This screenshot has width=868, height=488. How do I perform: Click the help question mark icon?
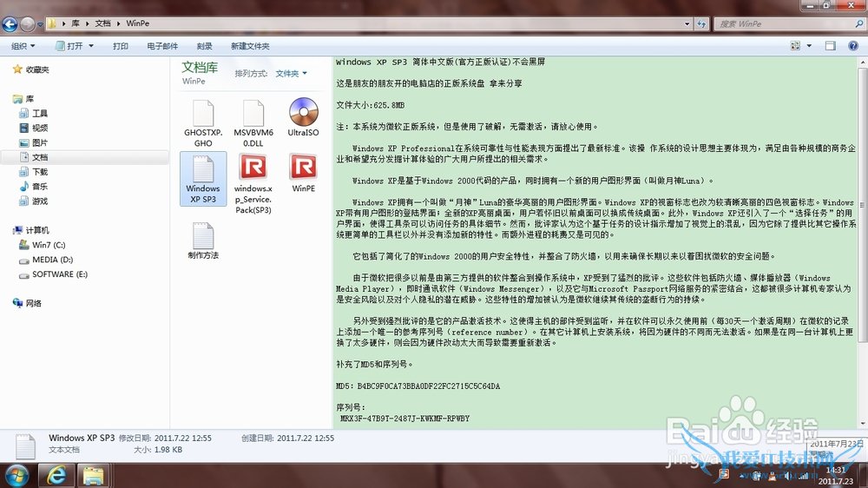(x=853, y=46)
